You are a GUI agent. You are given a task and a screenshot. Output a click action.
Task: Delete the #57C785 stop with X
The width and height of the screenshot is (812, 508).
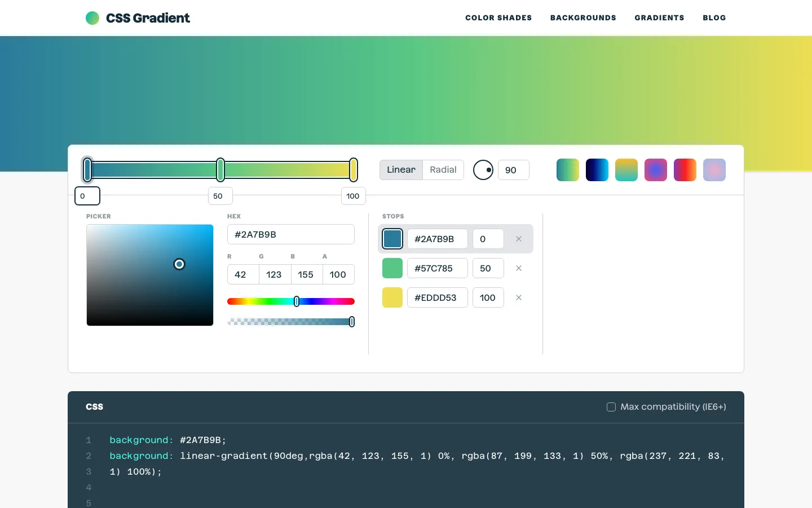pyautogui.click(x=519, y=268)
